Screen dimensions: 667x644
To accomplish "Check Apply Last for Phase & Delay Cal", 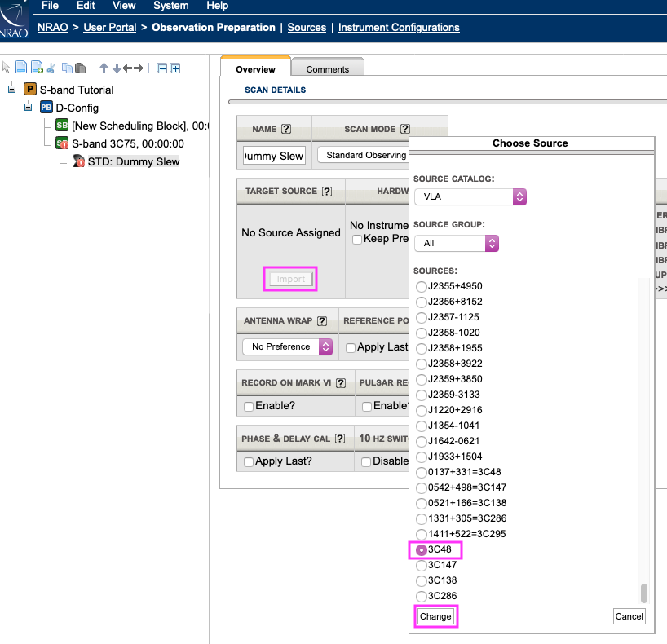I will 249,461.
